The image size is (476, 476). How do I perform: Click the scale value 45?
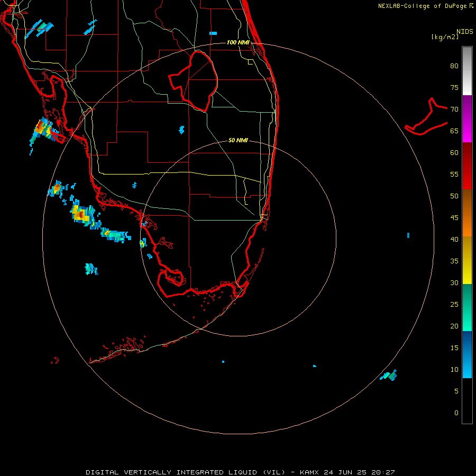pos(454,218)
